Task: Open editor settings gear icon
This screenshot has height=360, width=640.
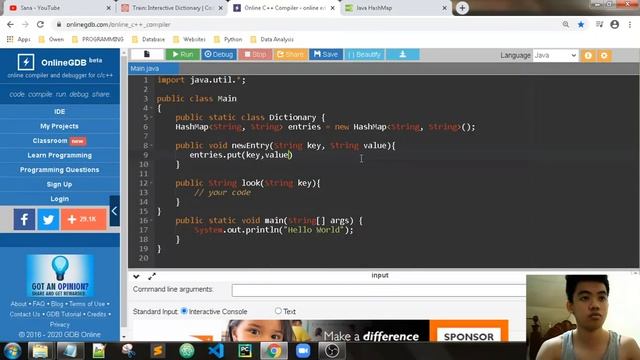Action: point(604,56)
